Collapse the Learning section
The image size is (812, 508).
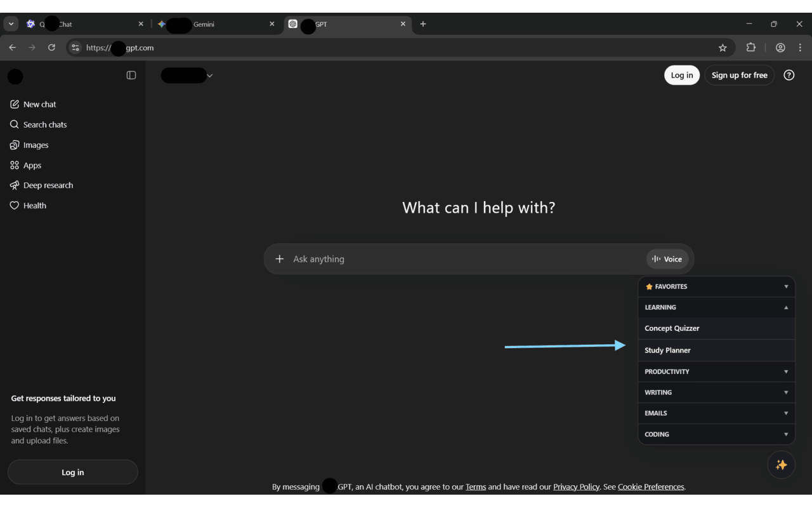coord(716,307)
